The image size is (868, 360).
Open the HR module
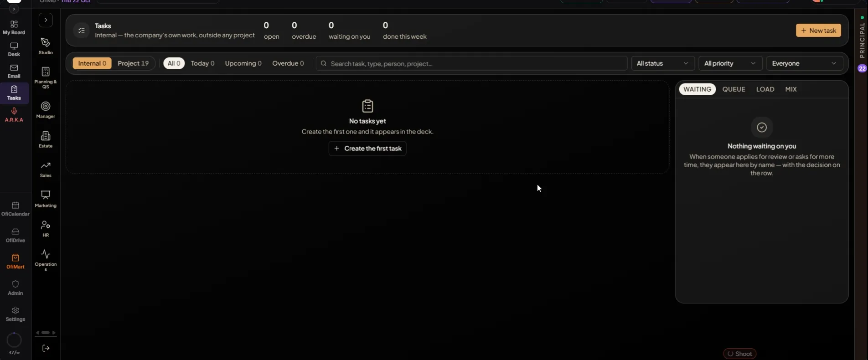pos(46,229)
